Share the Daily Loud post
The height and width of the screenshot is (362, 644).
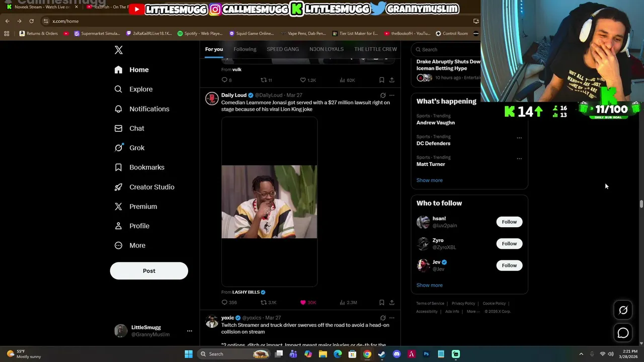point(392,303)
